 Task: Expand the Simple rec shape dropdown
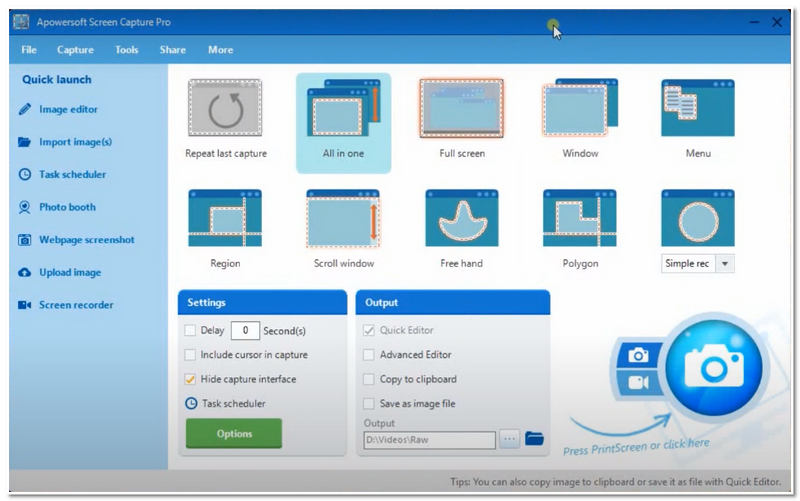[726, 264]
